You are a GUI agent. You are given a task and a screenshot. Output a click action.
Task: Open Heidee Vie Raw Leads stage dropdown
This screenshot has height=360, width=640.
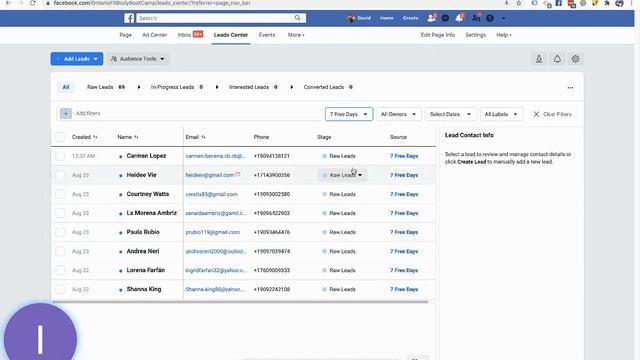342,175
